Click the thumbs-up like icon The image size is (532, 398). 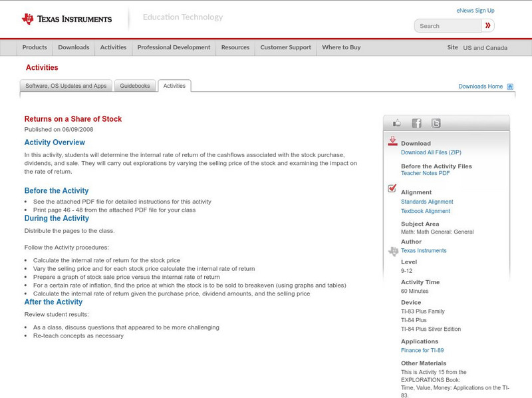tap(396, 123)
